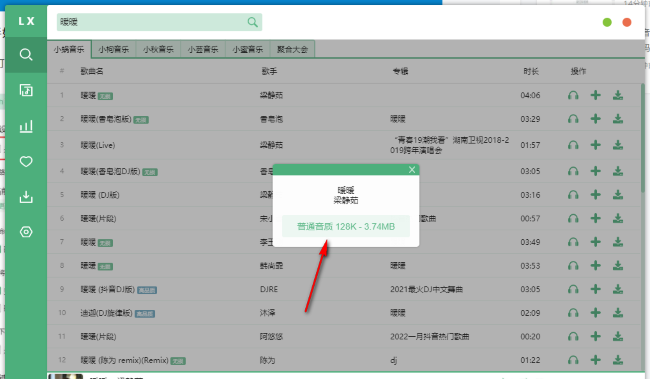The image size is (650, 379).
Task: Select song title 暖暖 (抖音DJ版)
Action: [x=108, y=289]
